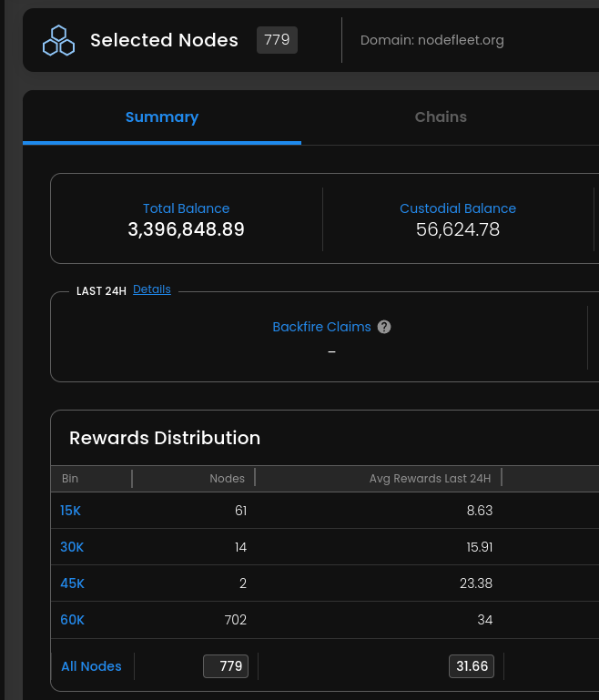Click the Backfire Claims label
This screenshot has height=700, width=599.
click(322, 327)
